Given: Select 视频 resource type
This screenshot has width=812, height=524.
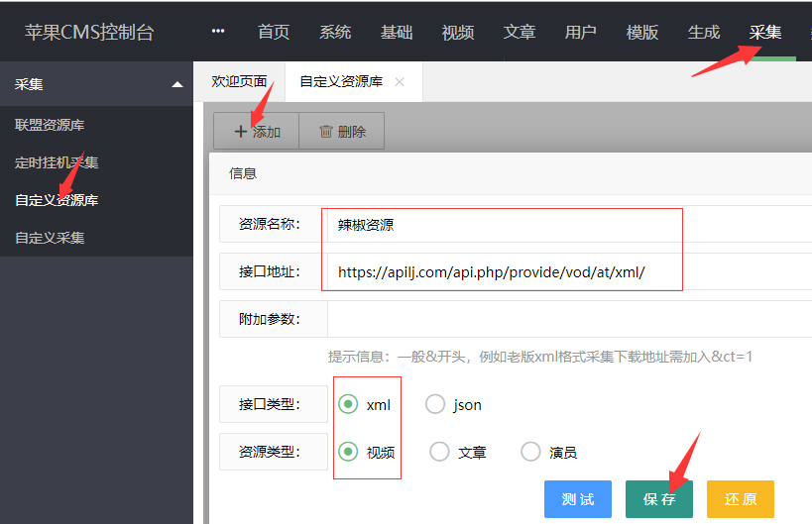Looking at the screenshot, I should [x=348, y=452].
